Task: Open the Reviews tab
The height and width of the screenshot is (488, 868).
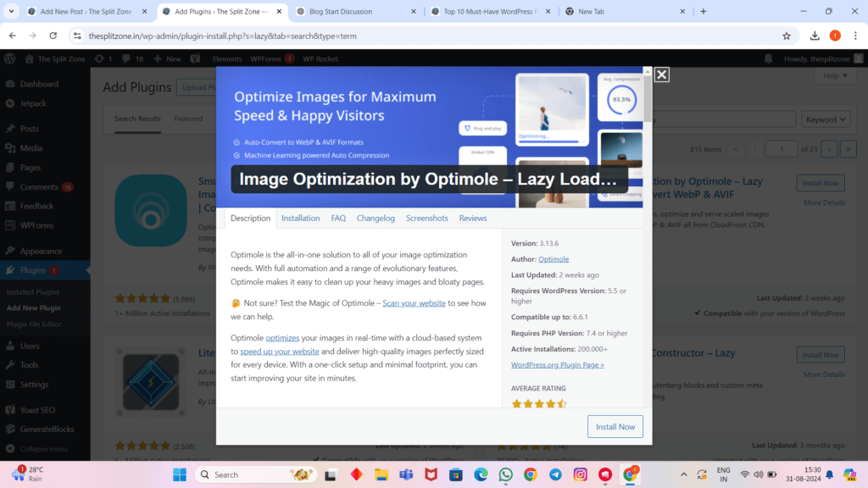Action: 473,218
